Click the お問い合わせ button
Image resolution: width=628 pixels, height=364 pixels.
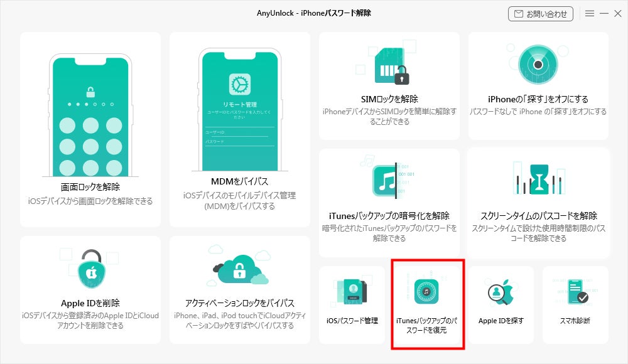[540, 14]
